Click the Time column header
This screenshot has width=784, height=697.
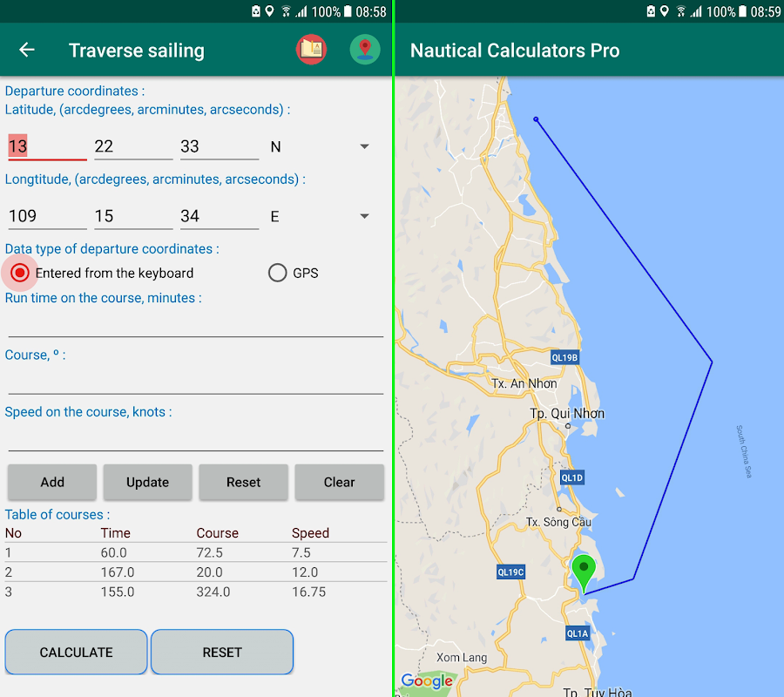[x=116, y=533]
